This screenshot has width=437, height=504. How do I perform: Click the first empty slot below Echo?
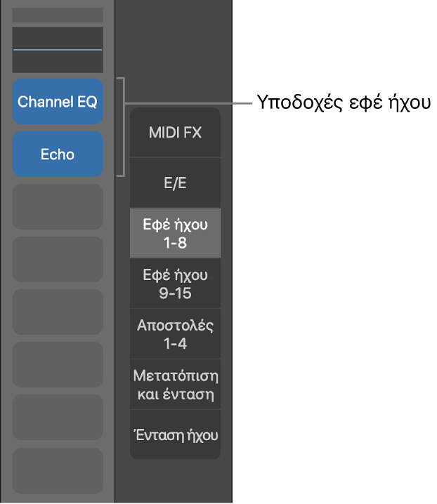coord(58,207)
